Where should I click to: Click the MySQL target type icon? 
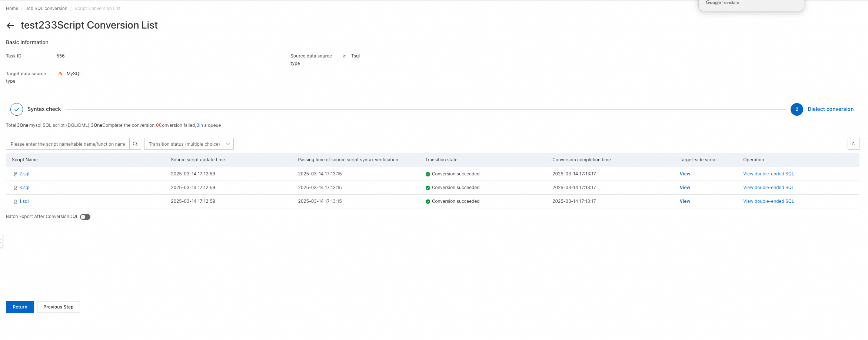click(60, 74)
